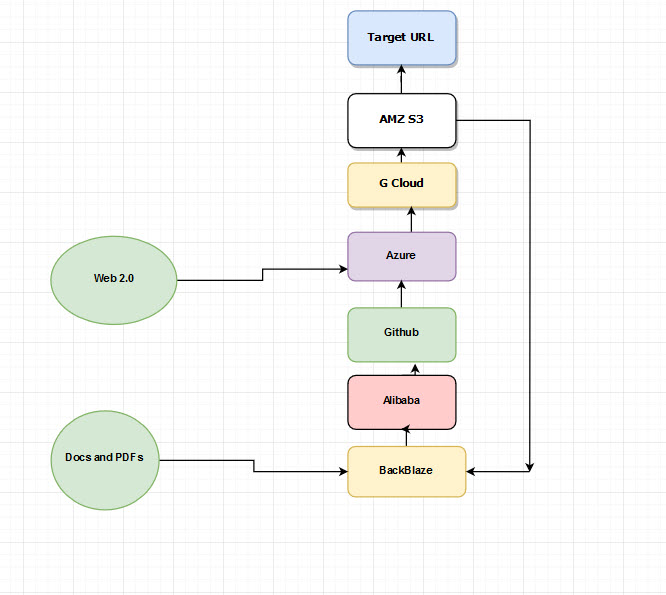Select connector from Web 2.0 to Azure

(262, 274)
